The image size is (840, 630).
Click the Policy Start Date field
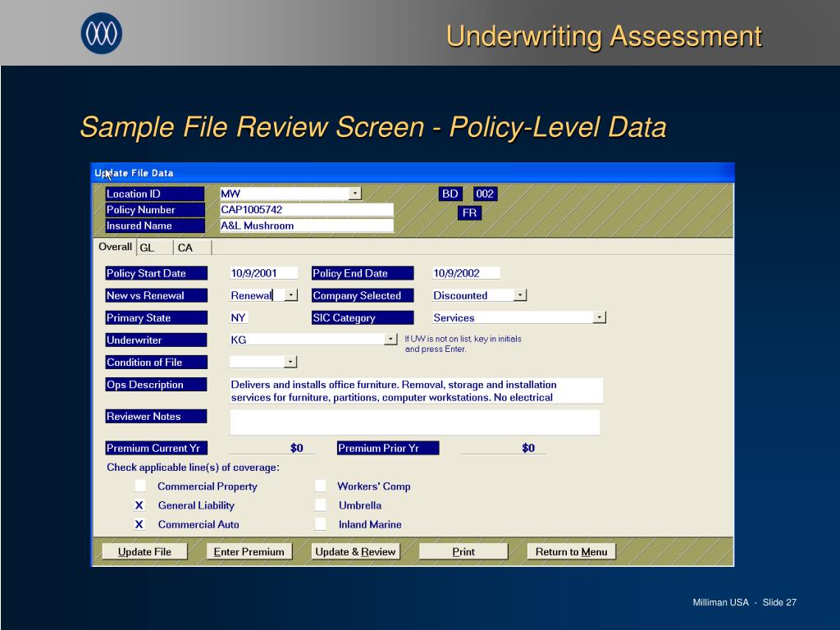pyautogui.click(x=263, y=273)
